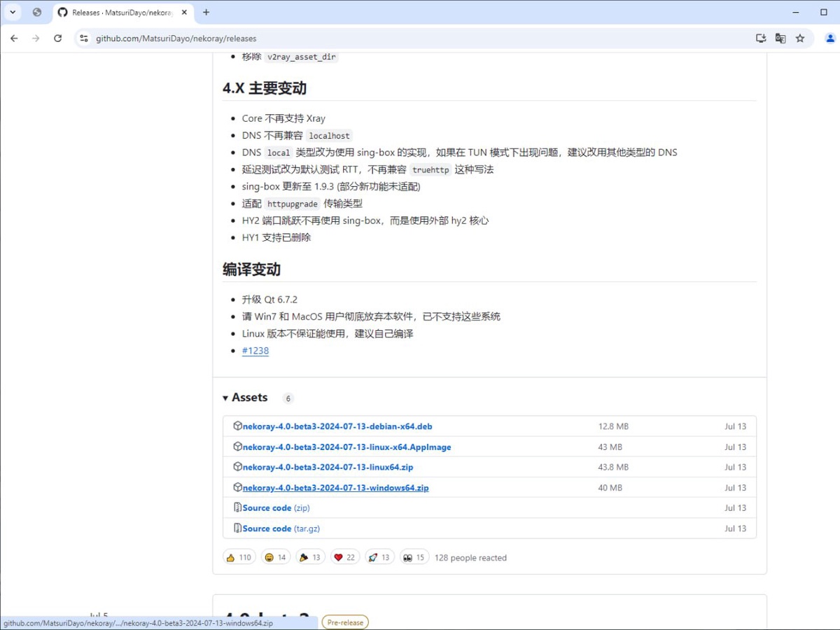840x630 pixels.
Task: Open a new browser tab
Action: coord(206,12)
